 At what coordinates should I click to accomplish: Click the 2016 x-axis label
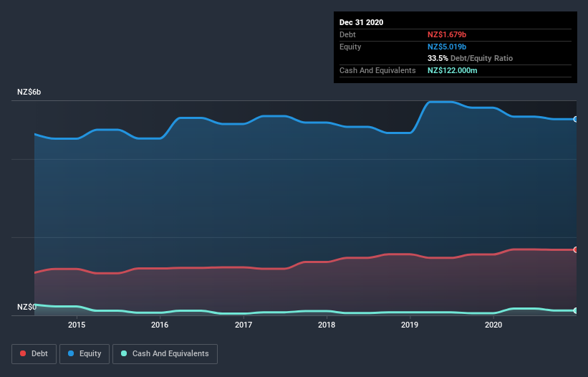click(160, 325)
